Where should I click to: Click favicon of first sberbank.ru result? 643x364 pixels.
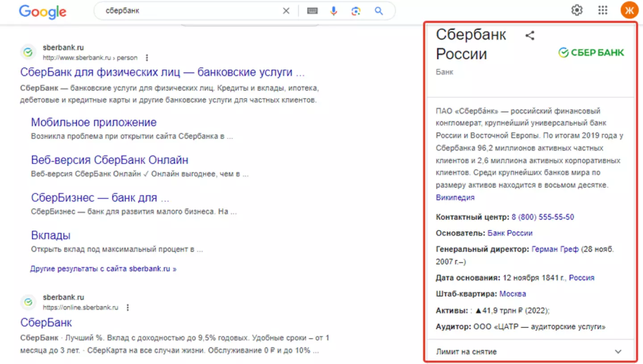pyautogui.click(x=28, y=52)
